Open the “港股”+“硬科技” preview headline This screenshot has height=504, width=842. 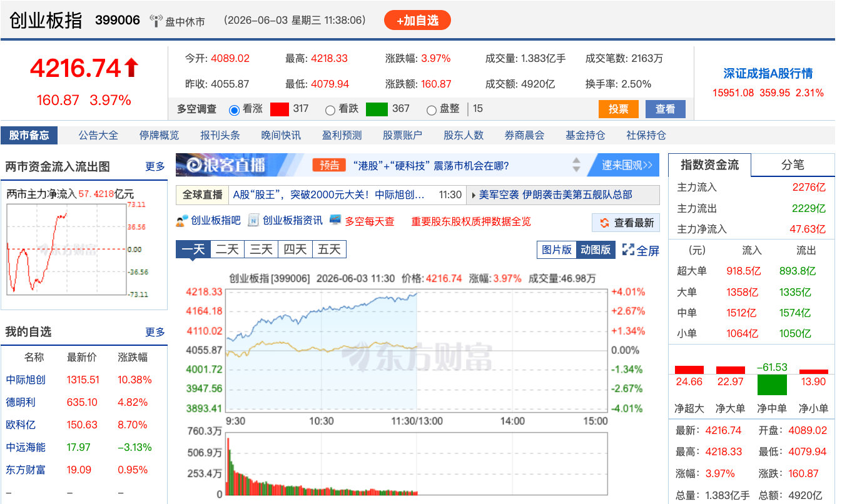click(431, 166)
